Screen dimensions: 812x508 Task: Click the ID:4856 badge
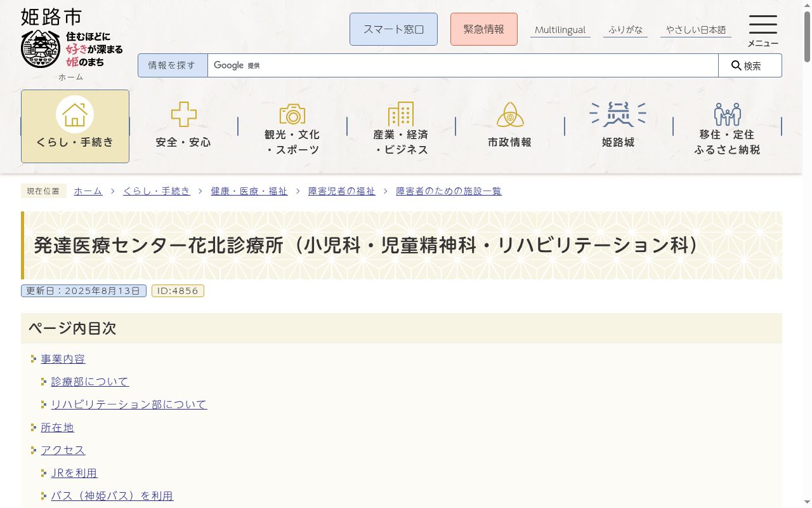(x=178, y=291)
